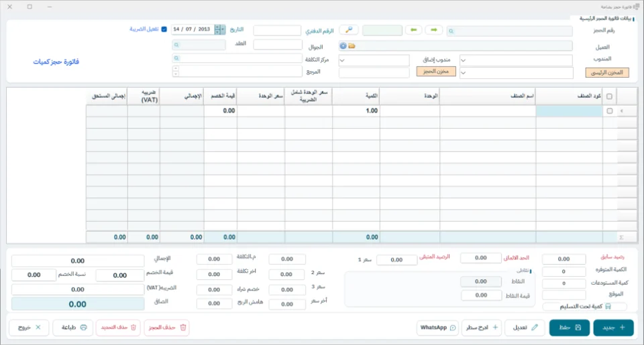Create new invoice with جديد button
The width and height of the screenshot is (644, 345).
coord(613,328)
